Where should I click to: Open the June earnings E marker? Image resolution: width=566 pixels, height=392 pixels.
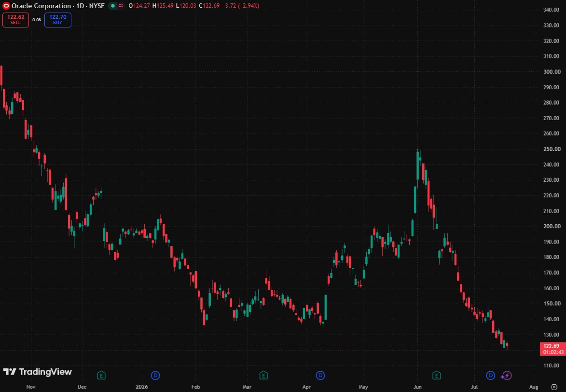point(437,376)
